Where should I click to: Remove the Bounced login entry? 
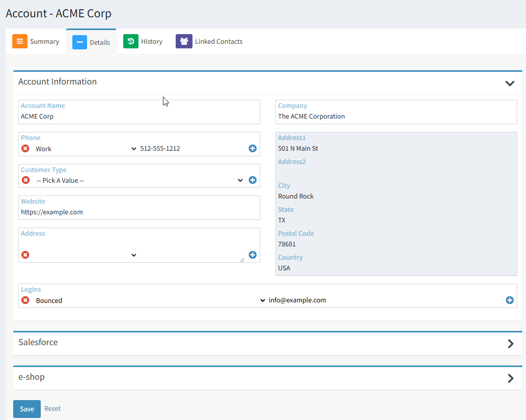[x=25, y=300]
